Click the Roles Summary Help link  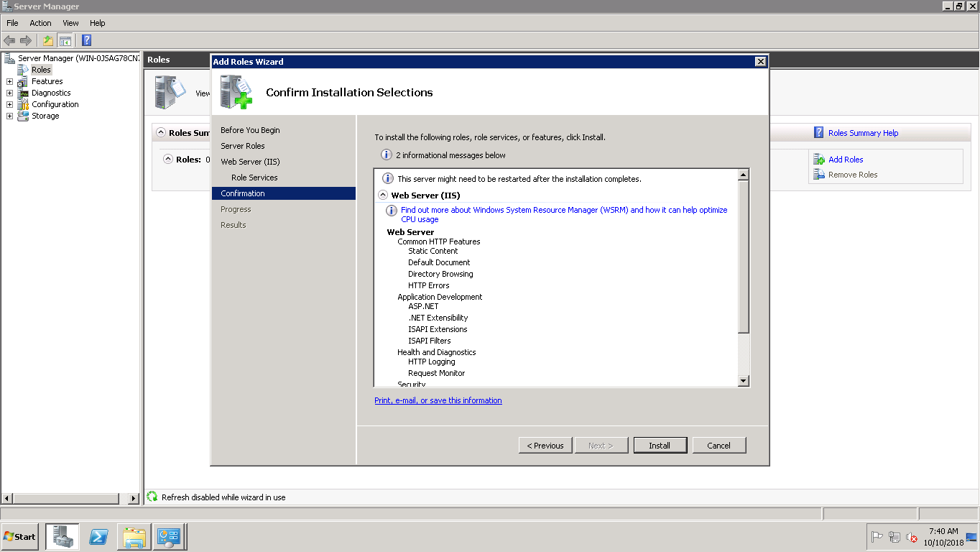click(x=863, y=133)
